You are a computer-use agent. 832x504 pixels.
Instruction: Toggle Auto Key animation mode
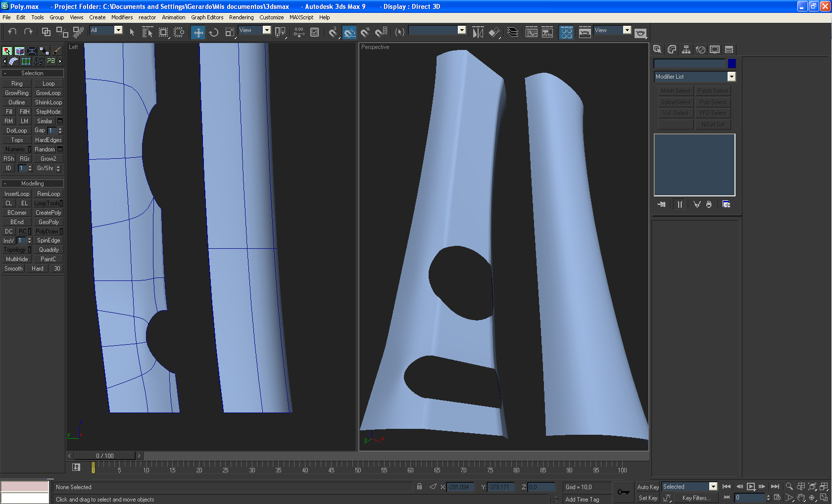point(648,487)
